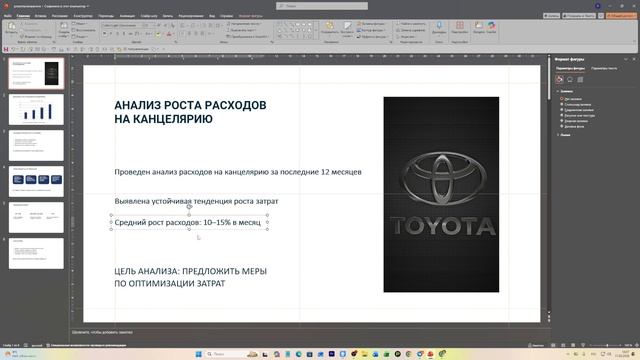Switch to the Transitions (Переходы) tab
This screenshot has width=640, height=360.
click(106, 16)
